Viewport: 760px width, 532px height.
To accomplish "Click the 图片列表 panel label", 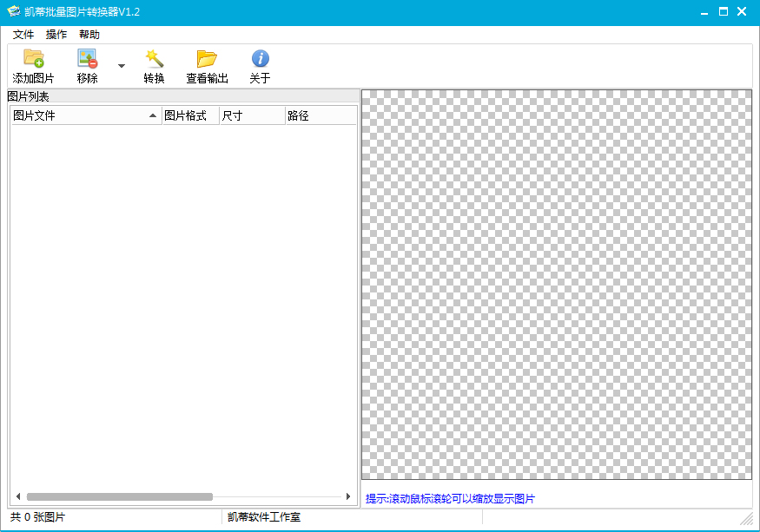I will point(28,96).
